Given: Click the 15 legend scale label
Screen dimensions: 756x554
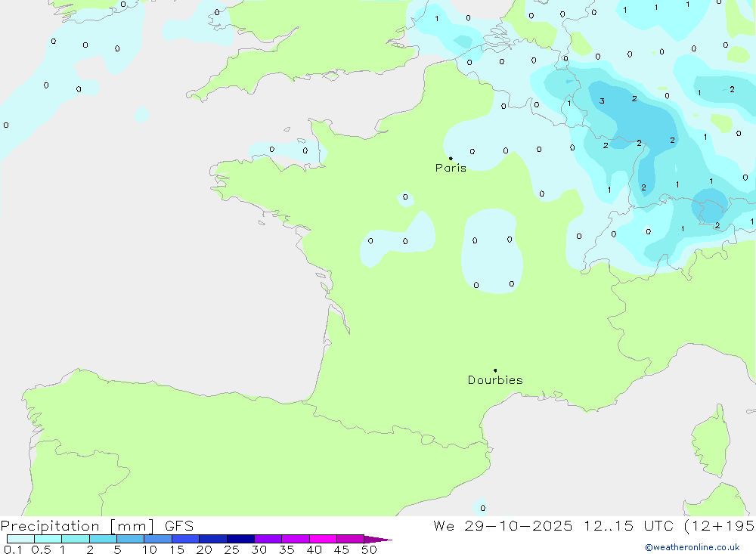Looking at the screenshot, I should pos(177,549).
